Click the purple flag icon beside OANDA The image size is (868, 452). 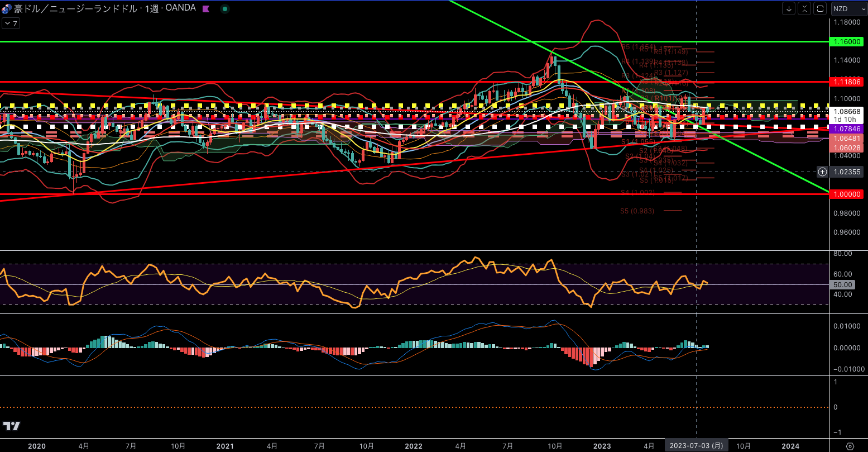[205, 9]
